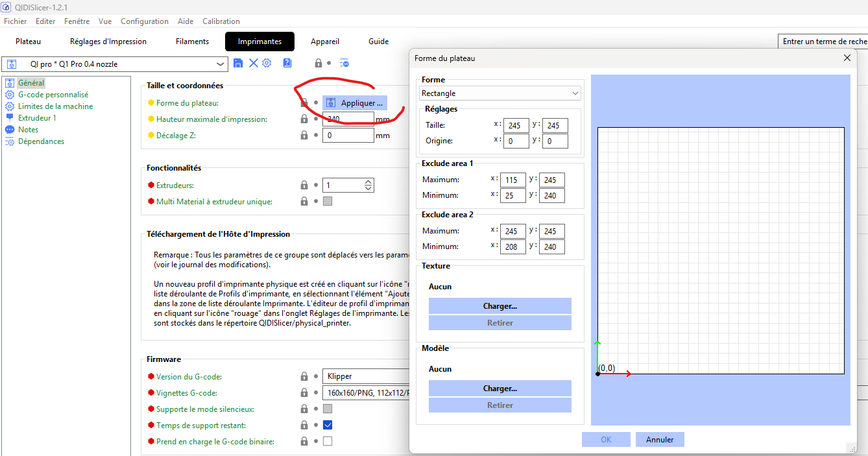Viewport: 868px width, 456px height.
Task: Click lock icon for Hauteur maximale d'impression
Action: click(304, 119)
